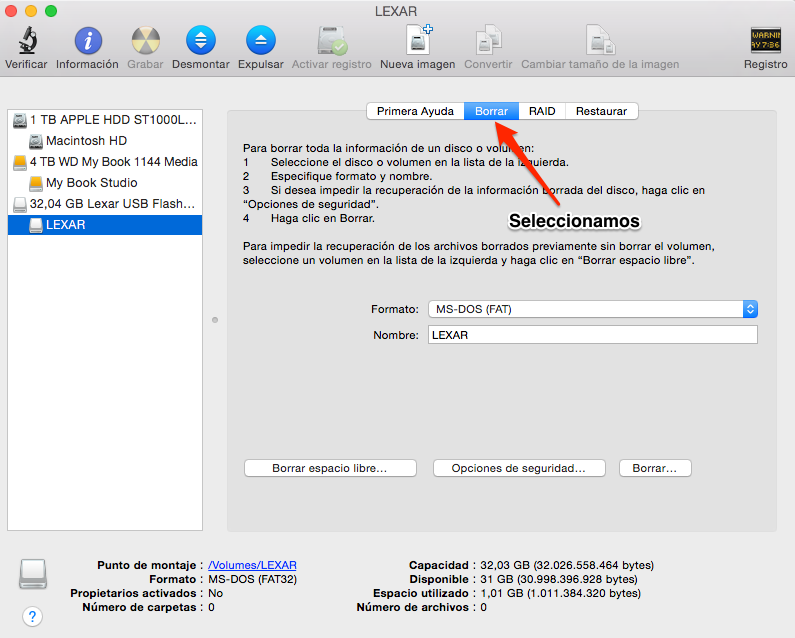Click the sidebar splitter handle dot

pyautogui.click(x=215, y=320)
